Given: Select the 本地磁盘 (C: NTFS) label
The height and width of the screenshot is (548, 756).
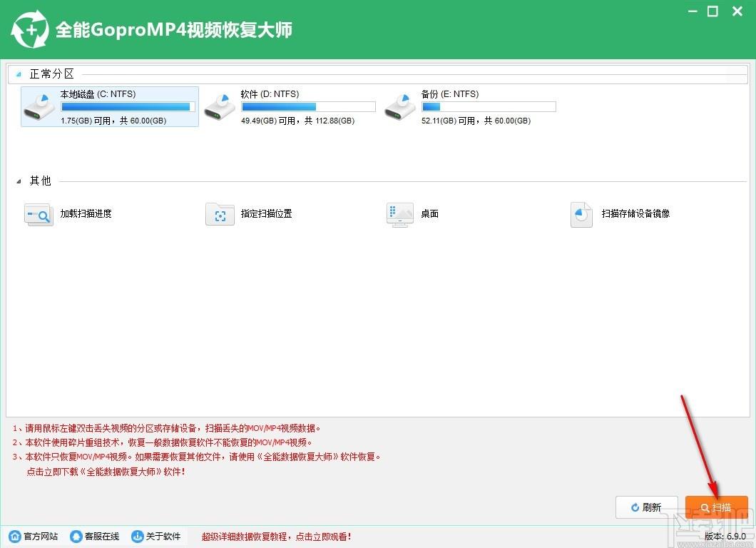Looking at the screenshot, I should pyautogui.click(x=98, y=94).
